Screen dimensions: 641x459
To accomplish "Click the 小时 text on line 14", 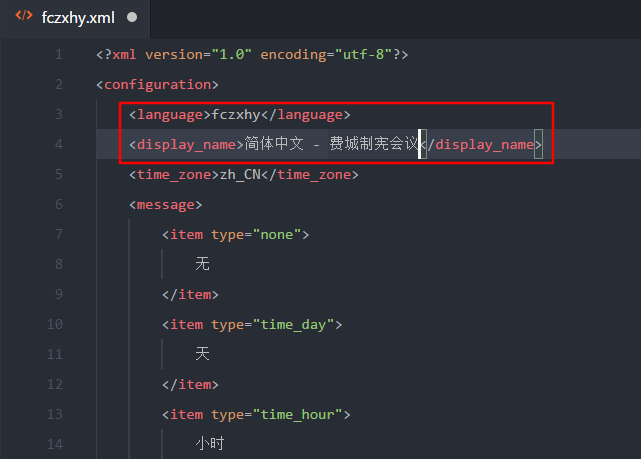I will point(211,444).
